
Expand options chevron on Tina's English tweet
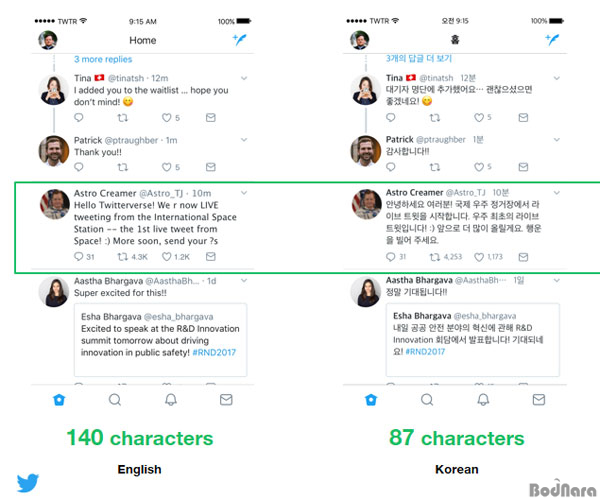pyautogui.click(x=244, y=78)
